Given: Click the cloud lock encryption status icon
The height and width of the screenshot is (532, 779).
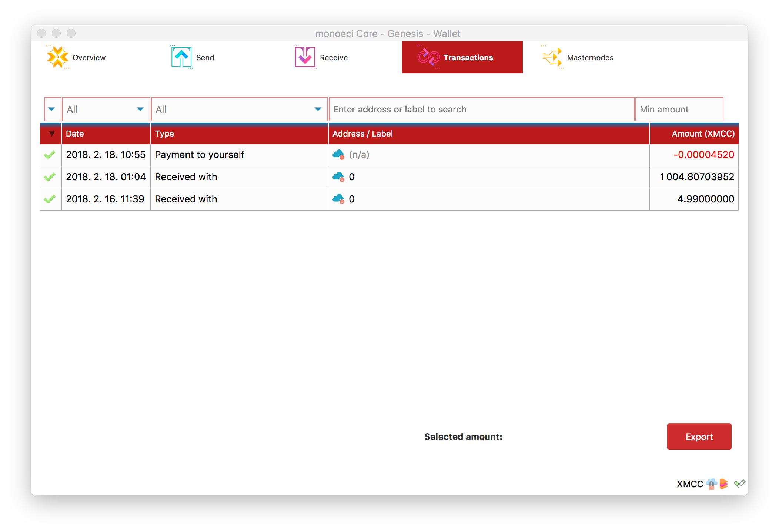Looking at the screenshot, I should point(711,484).
